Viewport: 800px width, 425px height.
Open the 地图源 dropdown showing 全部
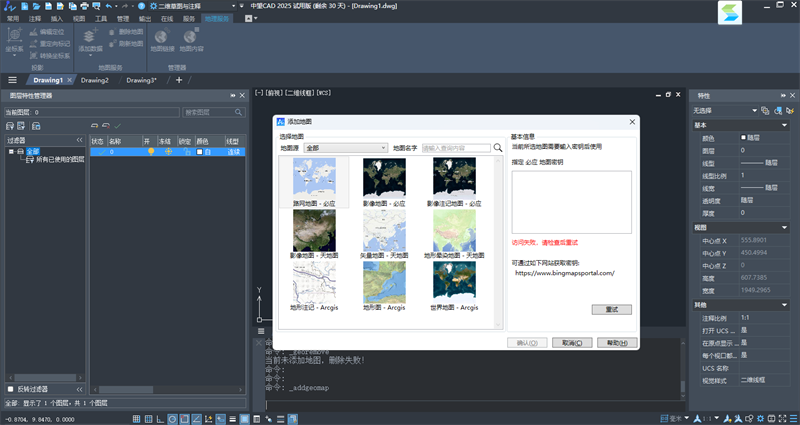coord(346,148)
